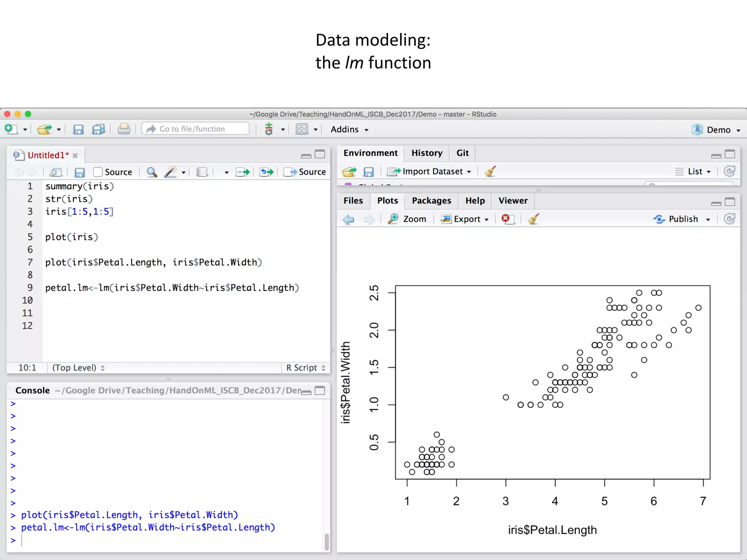Refresh the Environment pane

(729, 171)
